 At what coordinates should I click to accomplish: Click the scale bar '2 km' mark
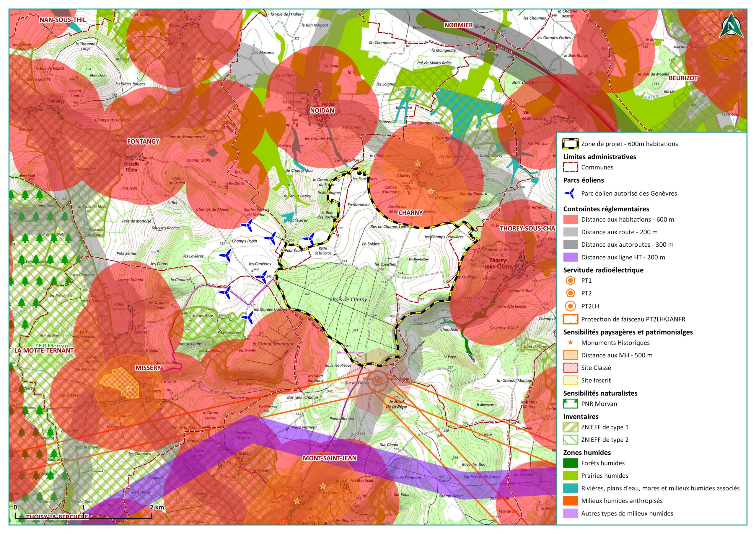[157, 507]
